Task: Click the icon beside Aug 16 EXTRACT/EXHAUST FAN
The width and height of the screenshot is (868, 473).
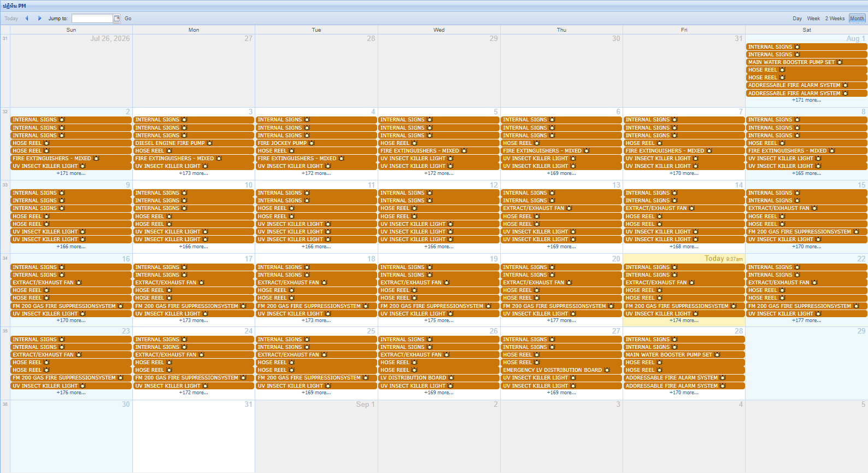Action: coord(79,283)
